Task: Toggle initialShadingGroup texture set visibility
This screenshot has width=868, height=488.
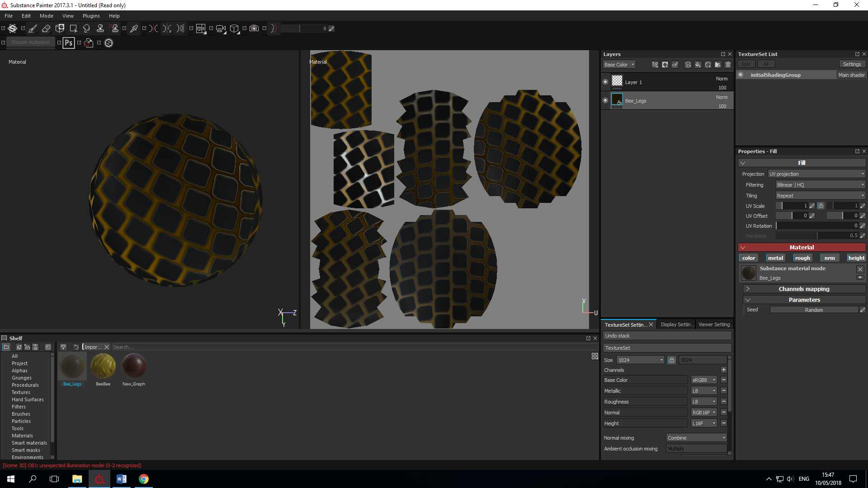Action: (741, 75)
